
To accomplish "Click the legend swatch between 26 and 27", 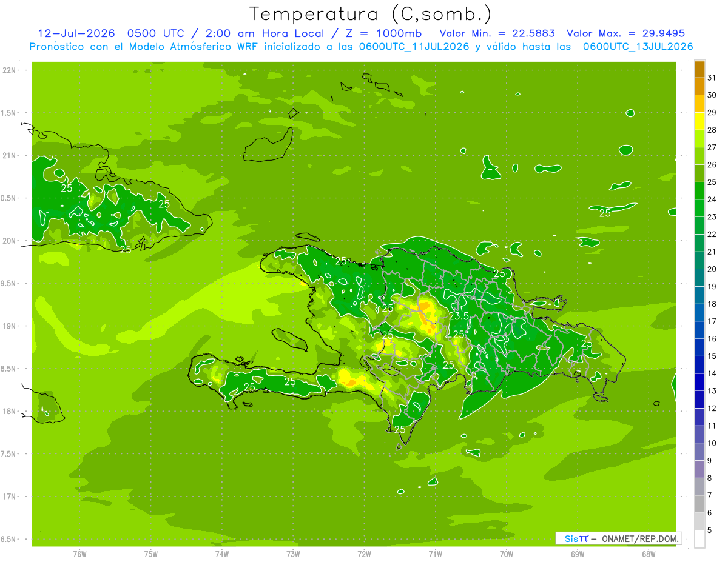I will 699,156.
